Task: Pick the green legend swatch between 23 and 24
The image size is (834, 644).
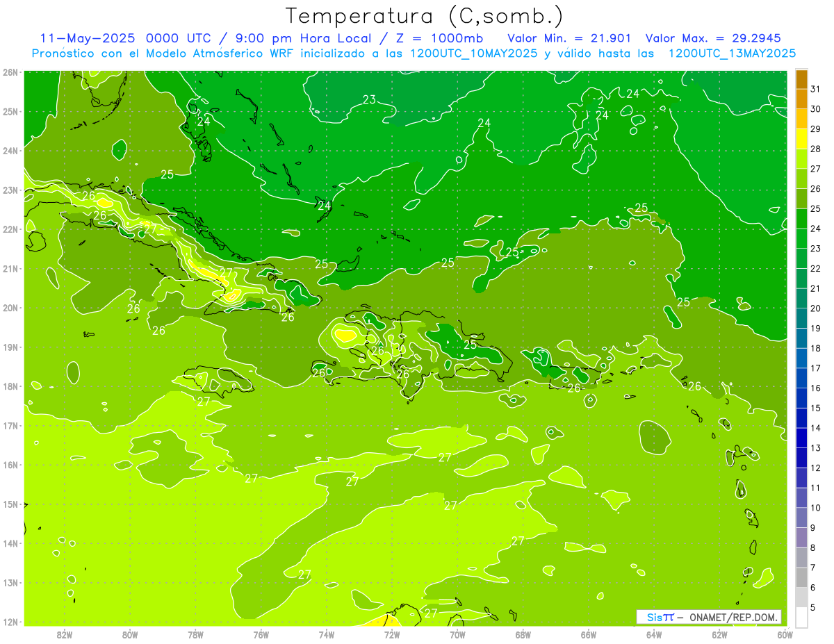Action: click(x=801, y=239)
